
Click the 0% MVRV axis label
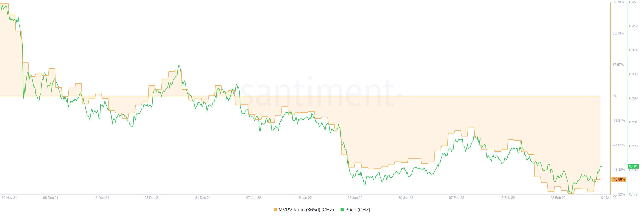615,96
